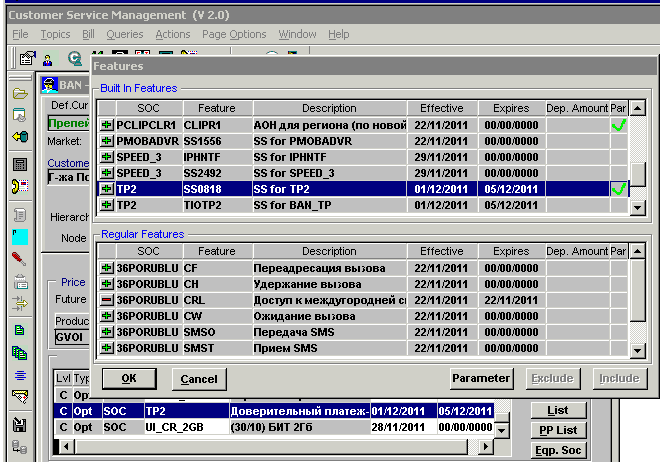Click the Exclude button
666x463 pixels.
click(x=552, y=378)
